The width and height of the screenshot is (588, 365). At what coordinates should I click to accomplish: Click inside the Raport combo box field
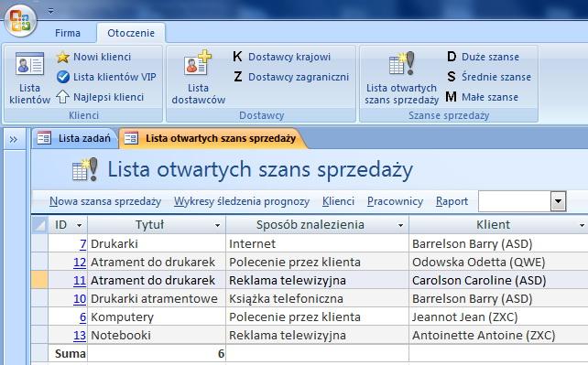[x=515, y=201]
